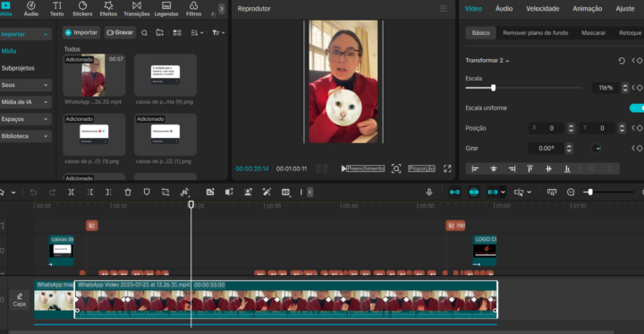Click the Capa cover button

(20, 300)
